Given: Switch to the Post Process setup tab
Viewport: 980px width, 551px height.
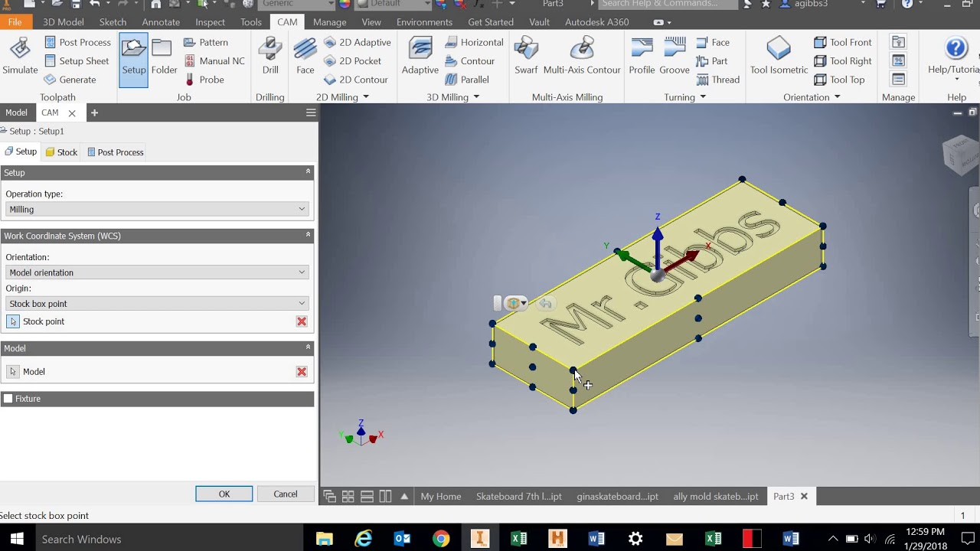Looking at the screenshot, I should pyautogui.click(x=115, y=152).
